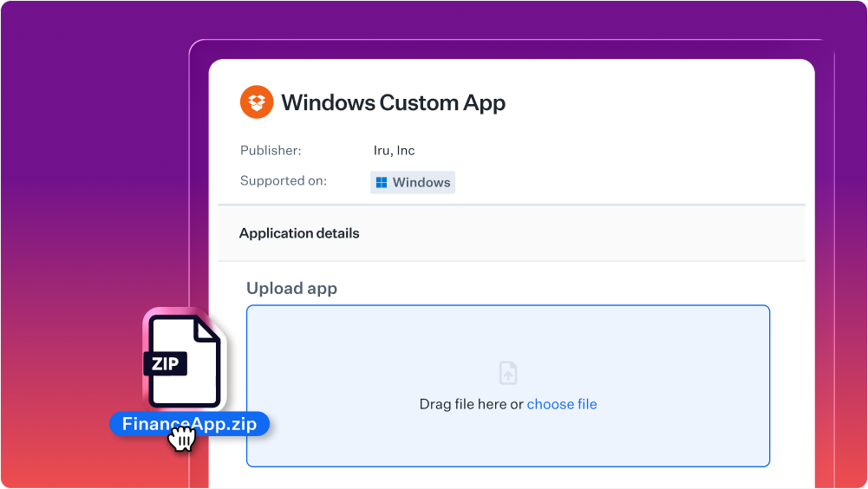Open the choose file link

click(x=561, y=404)
